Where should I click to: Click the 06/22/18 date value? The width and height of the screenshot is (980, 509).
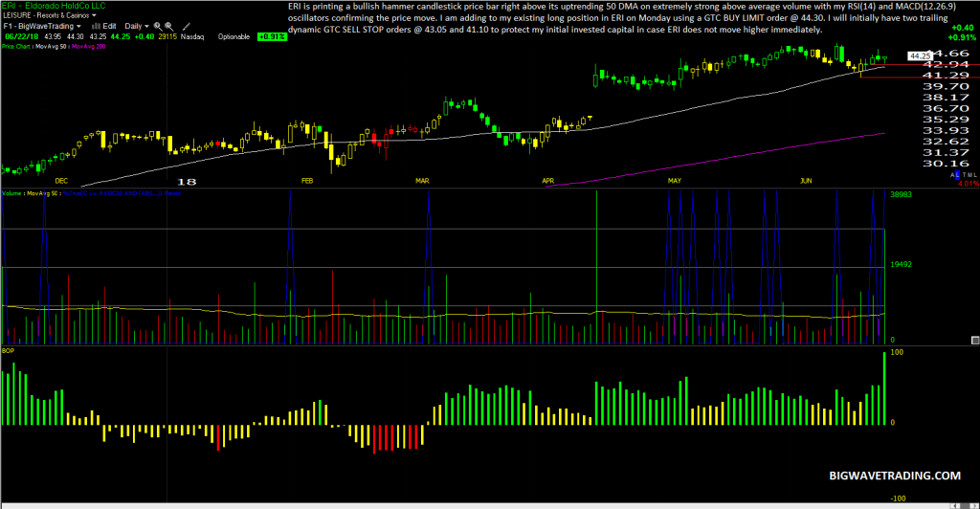point(22,37)
